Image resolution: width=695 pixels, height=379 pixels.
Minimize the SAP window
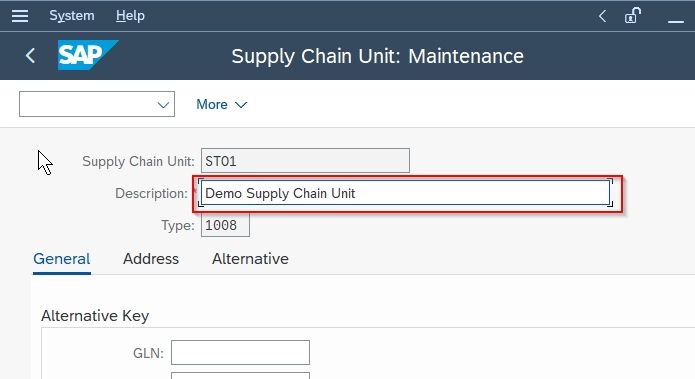tap(676, 20)
